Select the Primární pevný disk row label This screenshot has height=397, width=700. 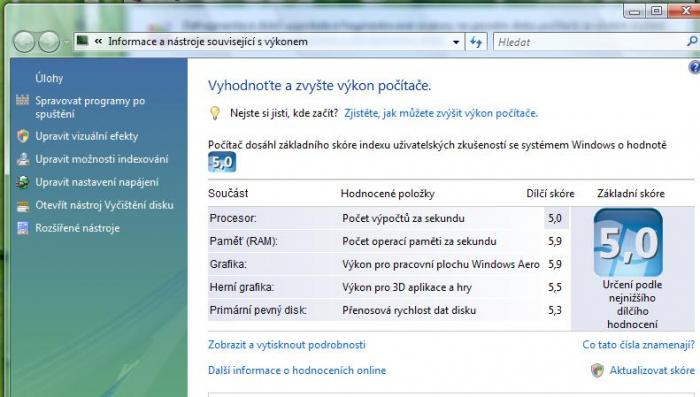click(x=258, y=310)
